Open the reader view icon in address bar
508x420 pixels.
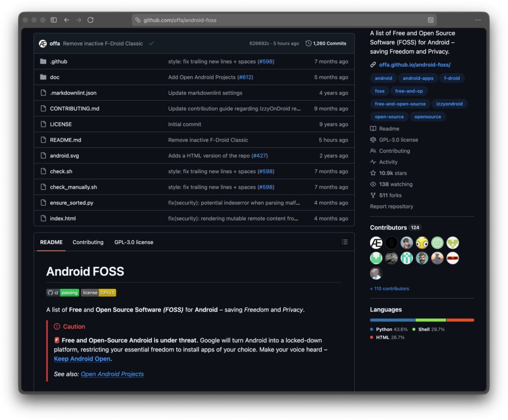(431, 20)
